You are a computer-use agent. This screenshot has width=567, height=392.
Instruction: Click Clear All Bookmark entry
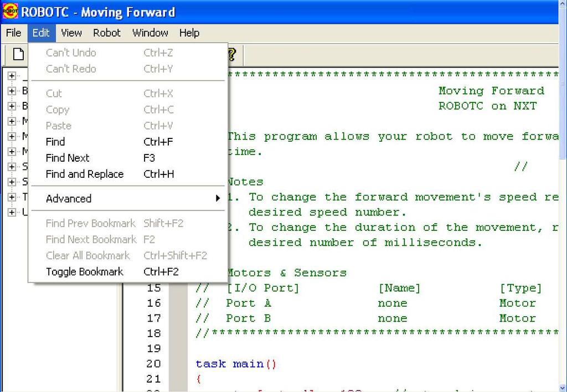[x=128, y=255]
